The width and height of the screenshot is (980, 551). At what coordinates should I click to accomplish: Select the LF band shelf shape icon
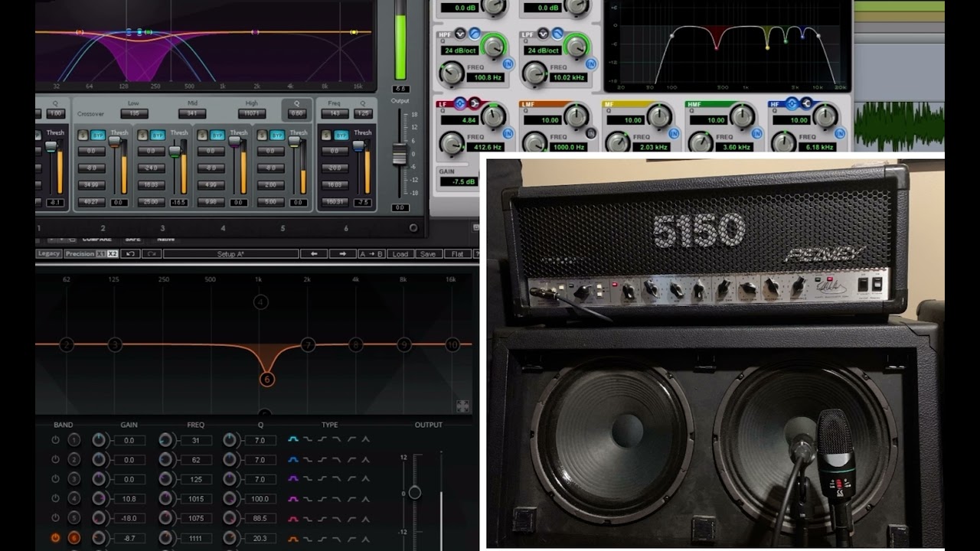click(x=475, y=103)
